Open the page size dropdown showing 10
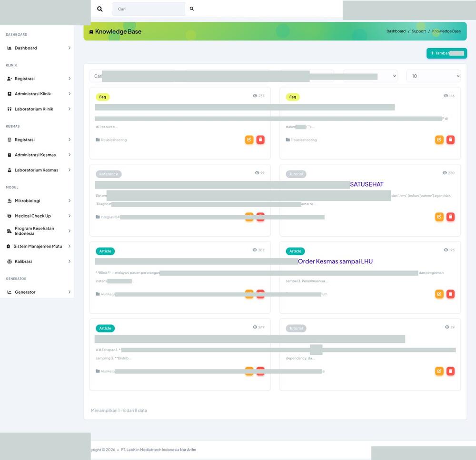Image resolution: width=476 pixels, height=460 pixels. coord(434,76)
